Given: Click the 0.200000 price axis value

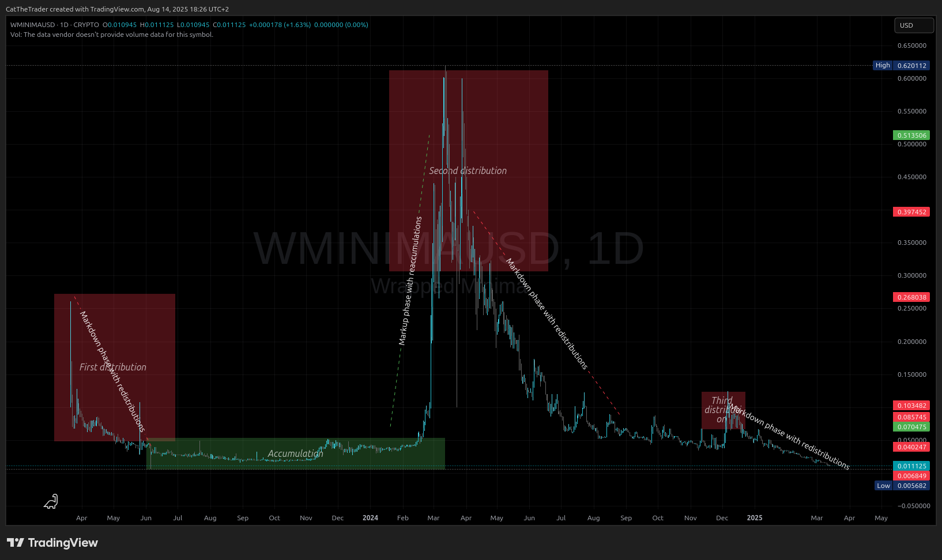Looking at the screenshot, I should coord(912,342).
